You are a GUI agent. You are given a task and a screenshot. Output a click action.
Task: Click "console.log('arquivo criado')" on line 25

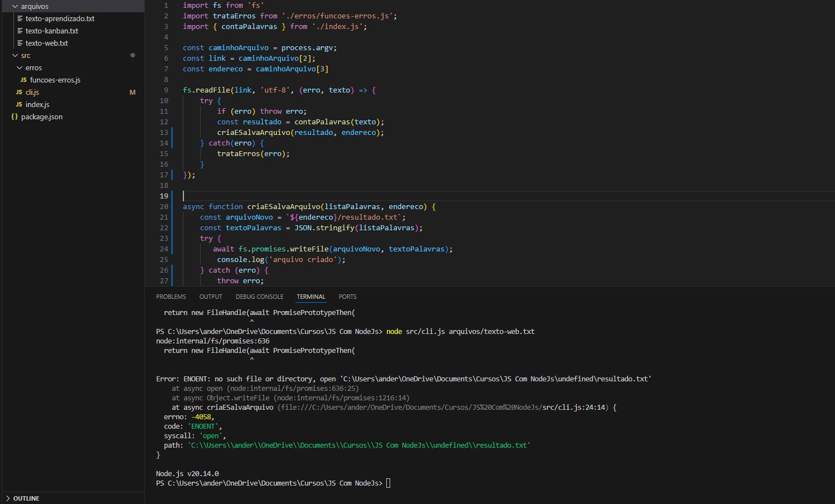(x=279, y=259)
